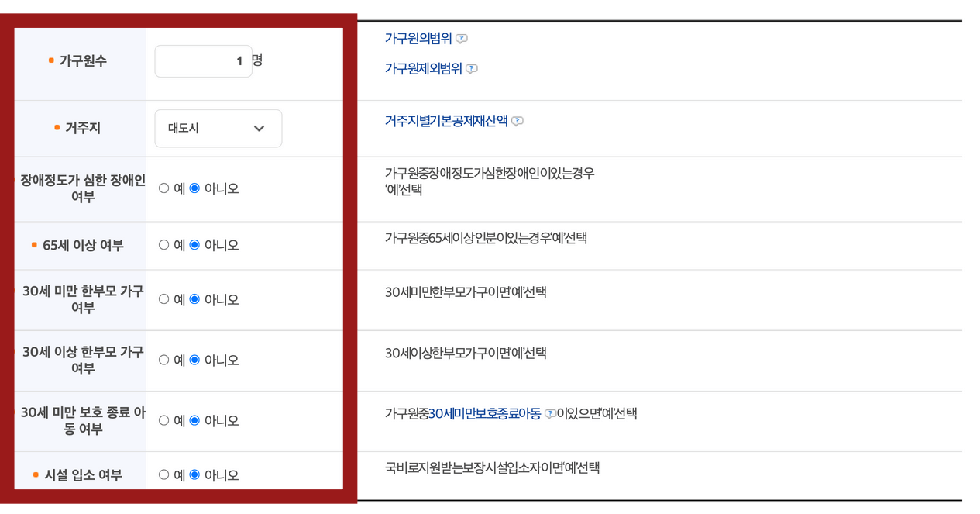
Task: Select 예 for 시설 입소 여부
Action: 163,474
